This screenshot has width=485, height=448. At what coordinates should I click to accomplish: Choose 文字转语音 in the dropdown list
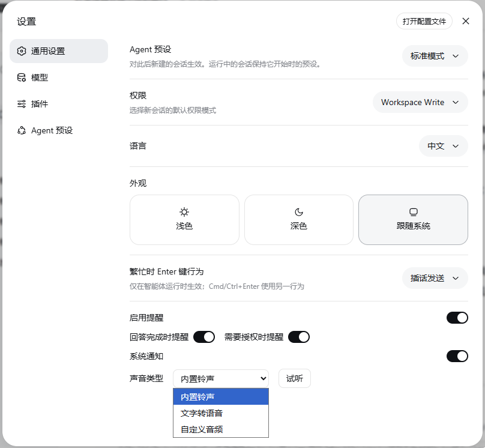pos(221,413)
